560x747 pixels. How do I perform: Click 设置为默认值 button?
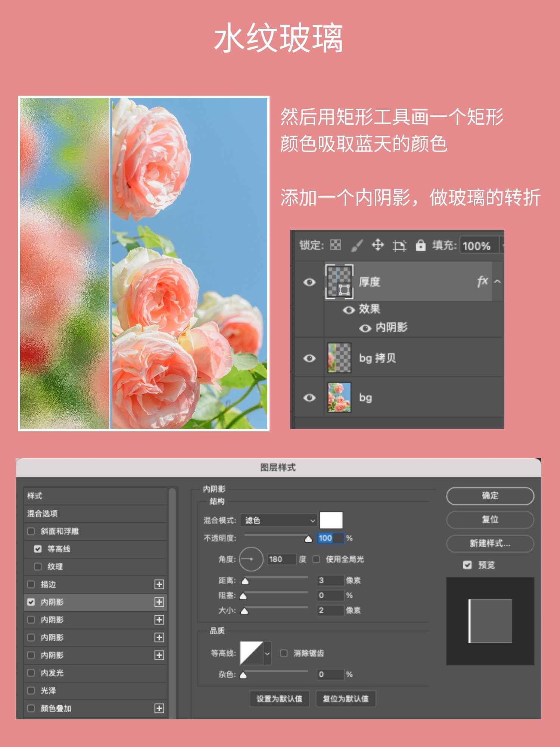click(x=279, y=699)
